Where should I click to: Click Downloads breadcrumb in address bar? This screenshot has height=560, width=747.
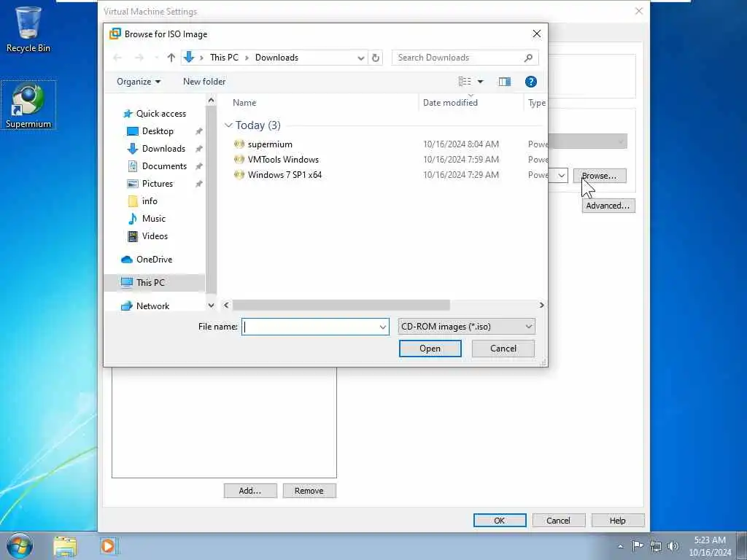point(276,58)
